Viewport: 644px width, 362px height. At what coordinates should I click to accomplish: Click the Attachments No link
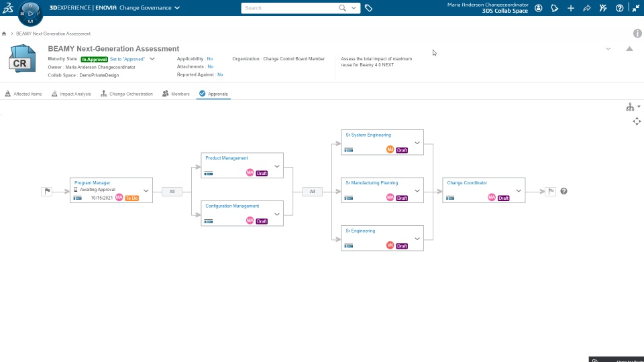click(210, 66)
